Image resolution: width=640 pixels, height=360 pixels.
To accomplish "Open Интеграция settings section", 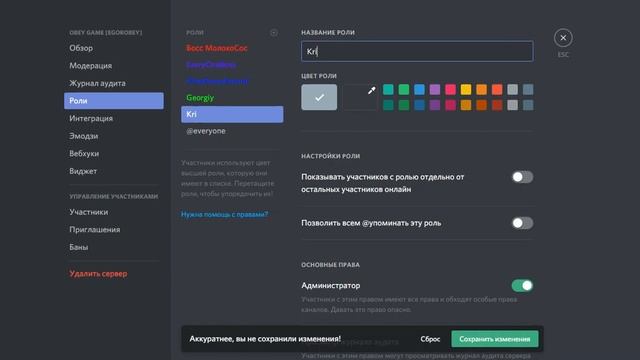I will click(113, 118).
